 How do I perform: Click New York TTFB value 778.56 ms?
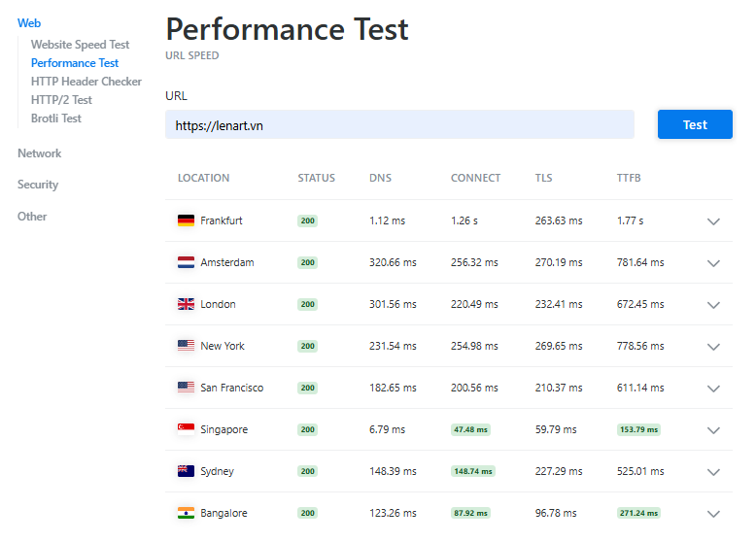[x=640, y=346]
